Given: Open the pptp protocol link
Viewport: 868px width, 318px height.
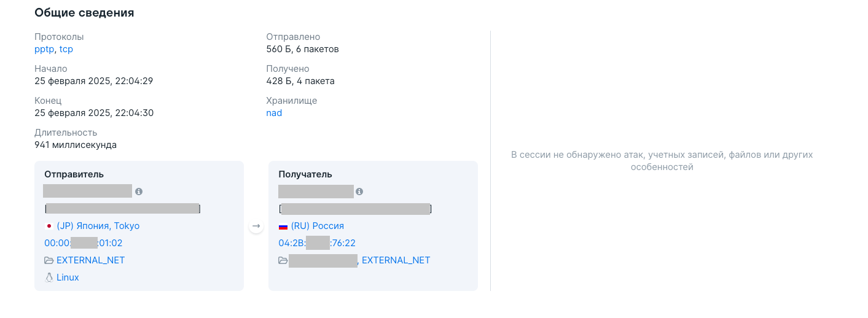Looking at the screenshot, I should click(x=44, y=49).
